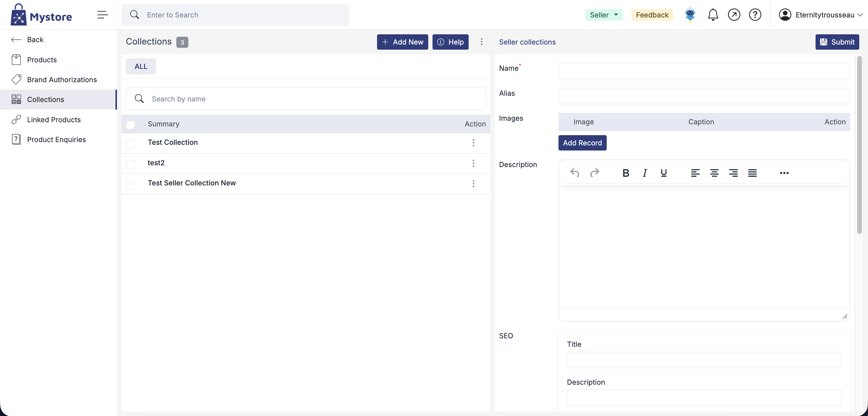Click the Add New button
The image size is (868, 416).
pos(402,42)
